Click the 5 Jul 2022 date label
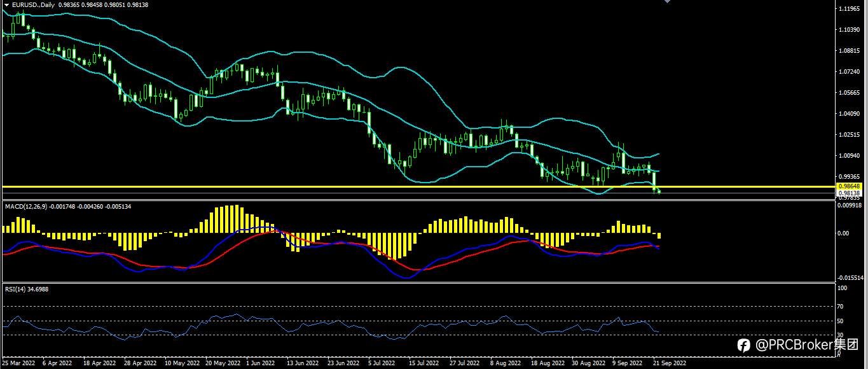 pyautogui.click(x=383, y=363)
